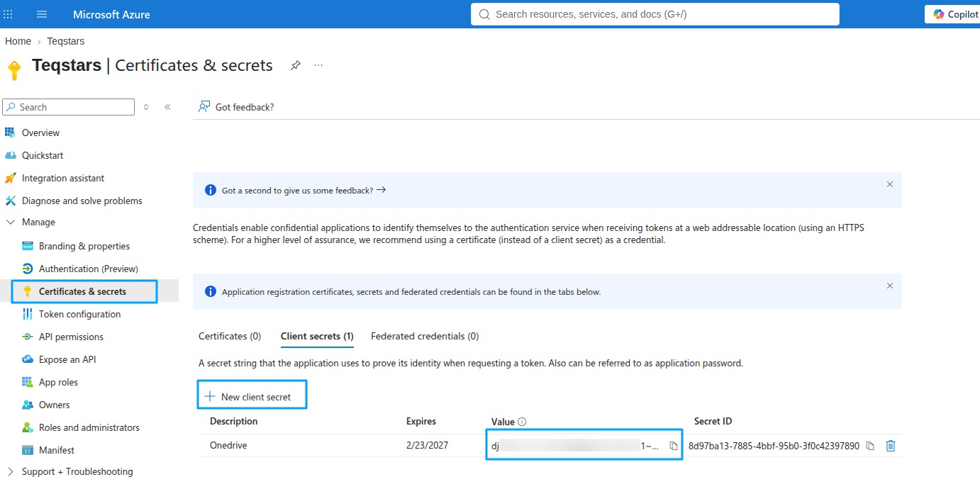
Task: Click the Branding & properties card icon
Action: [x=28, y=246]
